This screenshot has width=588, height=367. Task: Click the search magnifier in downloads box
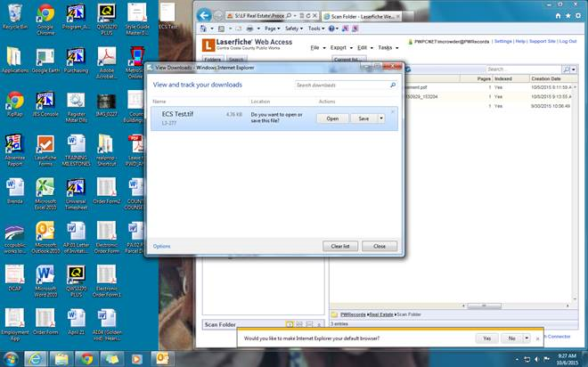[x=393, y=86]
